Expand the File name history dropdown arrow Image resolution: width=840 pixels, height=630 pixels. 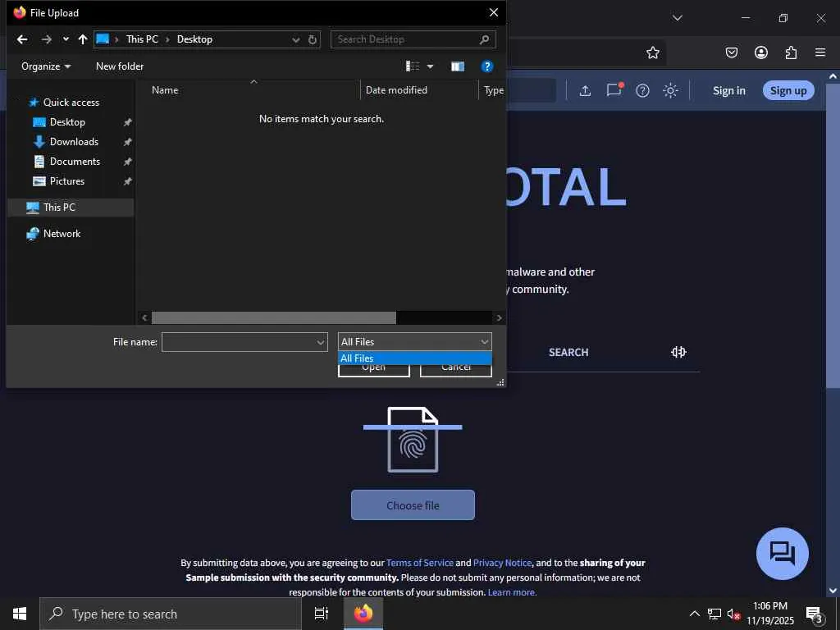click(321, 342)
